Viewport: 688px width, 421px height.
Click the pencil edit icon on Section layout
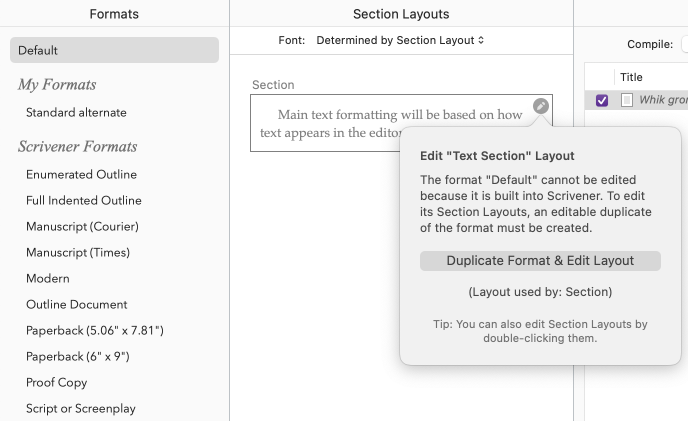coord(540,106)
